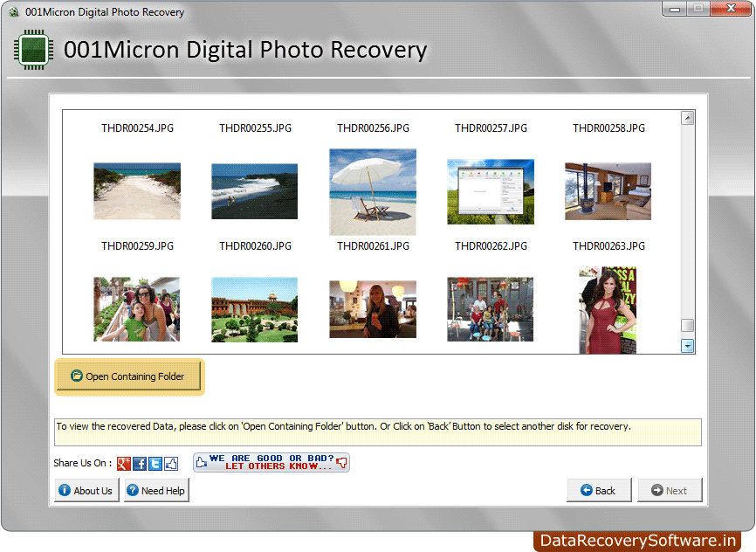The image size is (756, 552).
Task: Select THDR00260.JPG fort garden thumbnail
Action: pos(255,309)
